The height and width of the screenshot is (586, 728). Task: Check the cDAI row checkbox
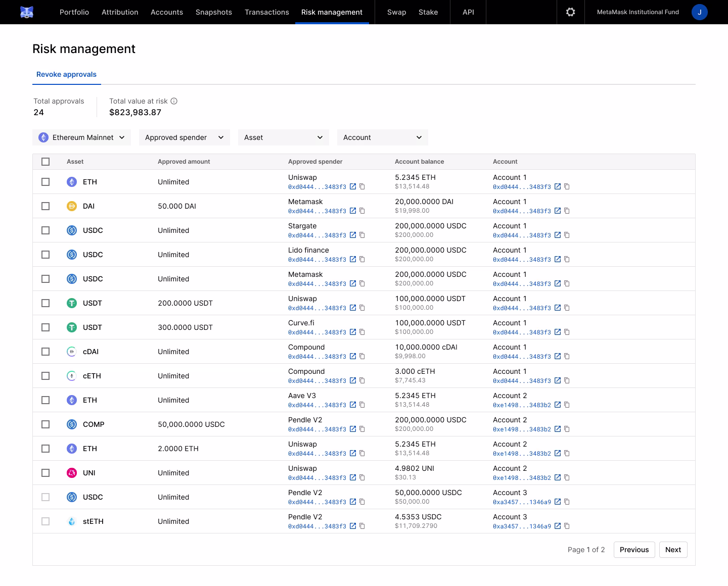coord(45,352)
